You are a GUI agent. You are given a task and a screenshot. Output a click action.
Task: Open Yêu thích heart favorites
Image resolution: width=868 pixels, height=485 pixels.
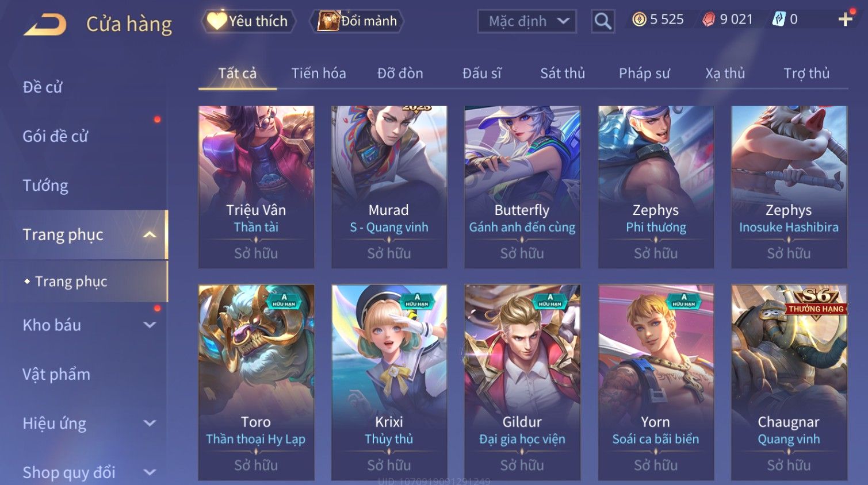click(248, 21)
